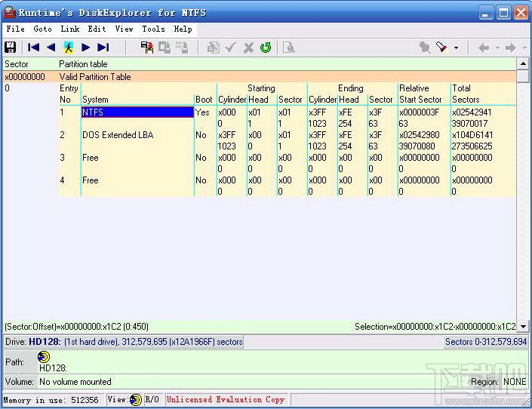Click the running man goto icon
Image resolution: width=532 pixels, height=409 pixels.
69,48
